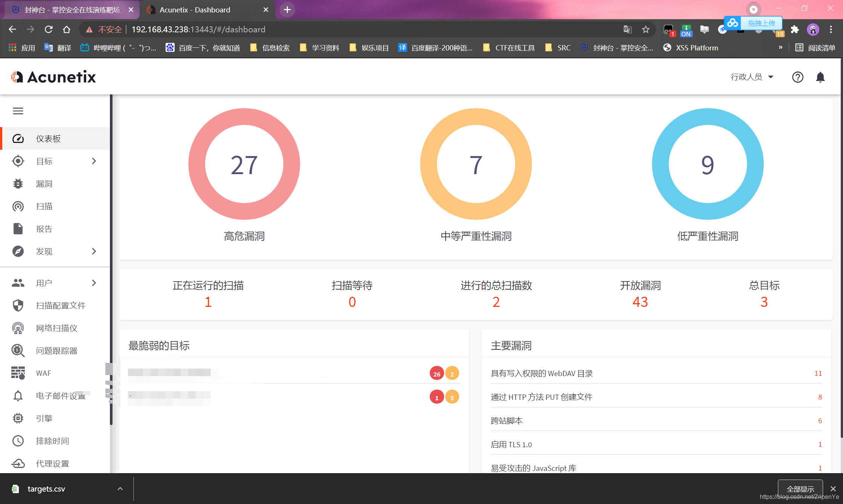Open 通过 HTTP 方法 PUT 创建文件 entry
Viewport: 843px width, 504px height.
pos(656,397)
